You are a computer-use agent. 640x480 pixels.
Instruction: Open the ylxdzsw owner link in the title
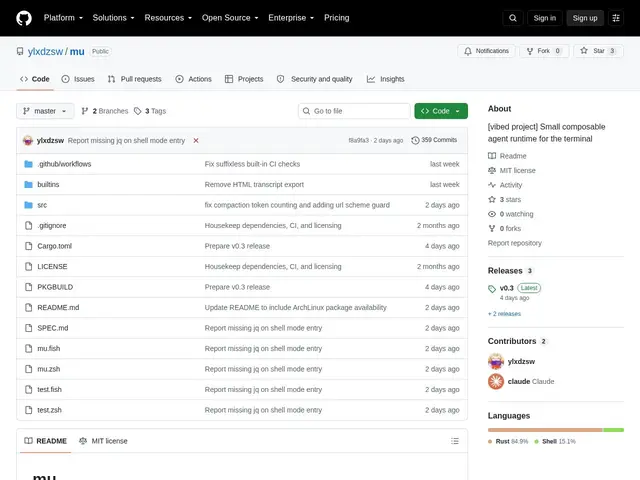(x=45, y=51)
